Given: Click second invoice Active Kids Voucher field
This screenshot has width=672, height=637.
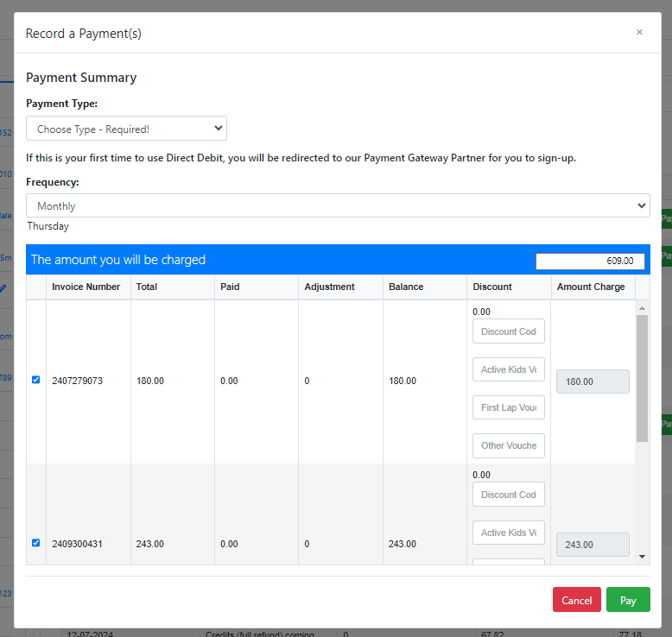Looking at the screenshot, I should tap(508, 533).
